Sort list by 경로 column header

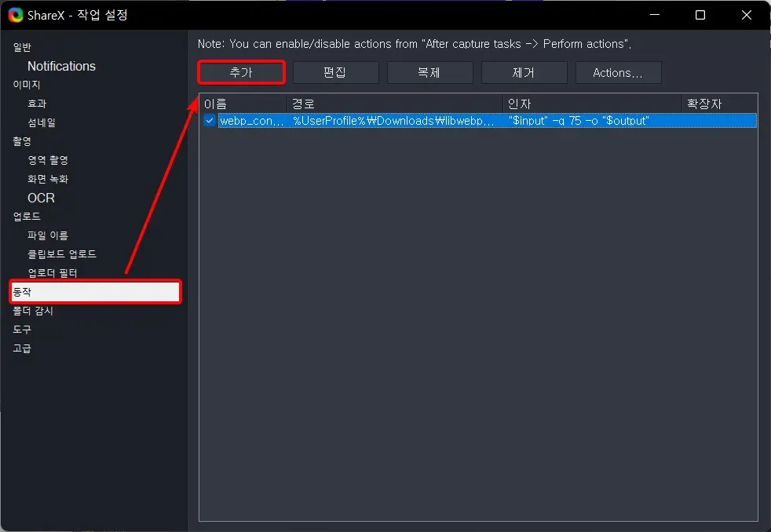click(395, 104)
